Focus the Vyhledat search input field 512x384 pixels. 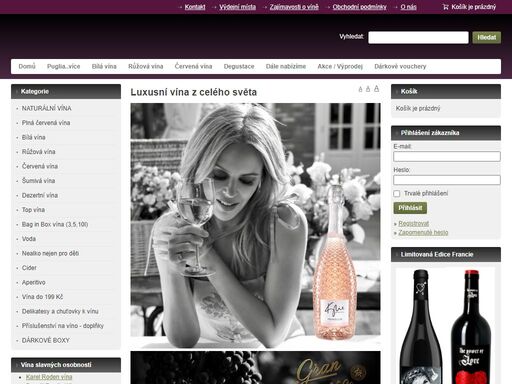418,37
